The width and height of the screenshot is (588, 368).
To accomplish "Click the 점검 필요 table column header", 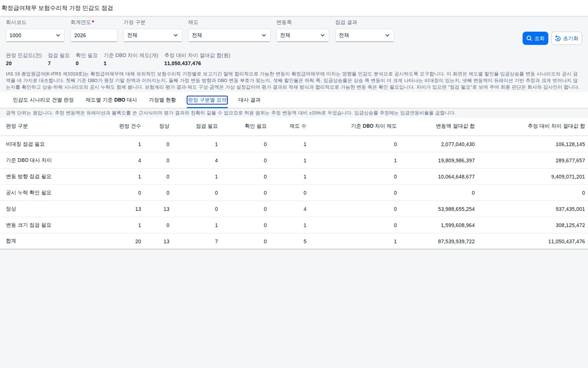I will click(x=207, y=126).
